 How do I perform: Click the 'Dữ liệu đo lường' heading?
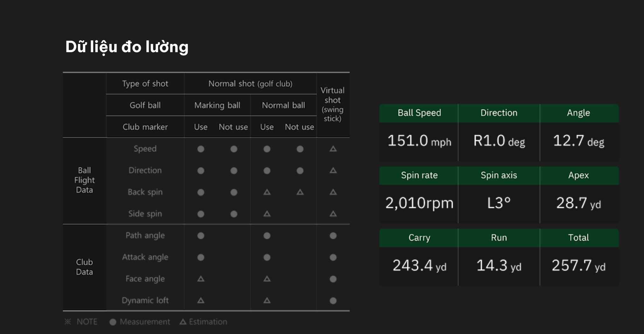point(127,47)
